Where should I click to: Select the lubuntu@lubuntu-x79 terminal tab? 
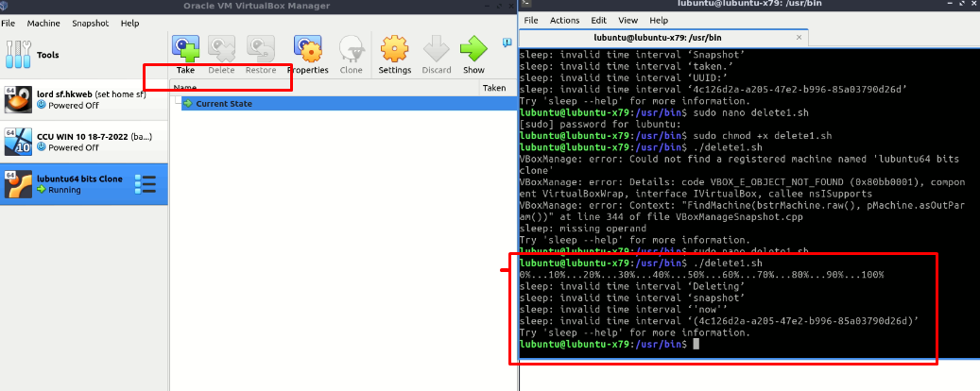click(663, 38)
